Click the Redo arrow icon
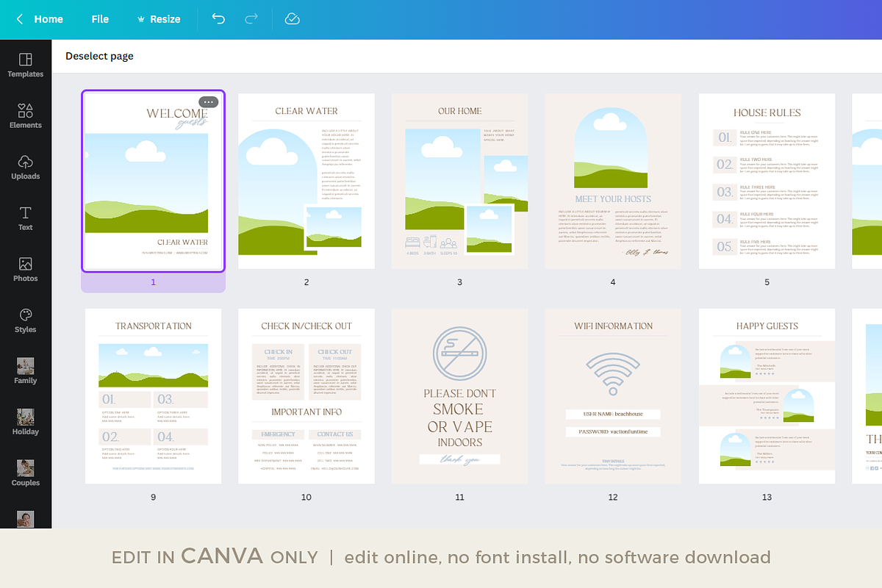The height and width of the screenshot is (588, 882). [251, 19]
